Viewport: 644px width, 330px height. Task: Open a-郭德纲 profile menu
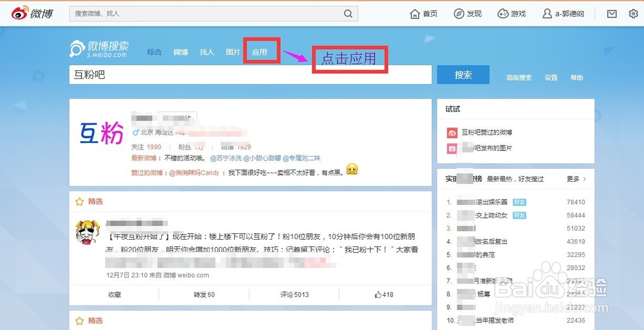click(563, 14)
